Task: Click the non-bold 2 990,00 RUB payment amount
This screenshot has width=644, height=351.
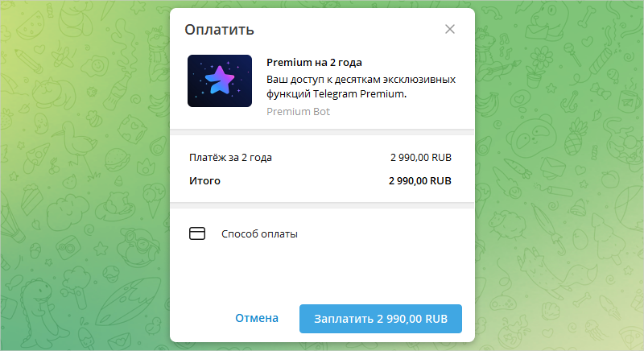Action: pos(419,158)
